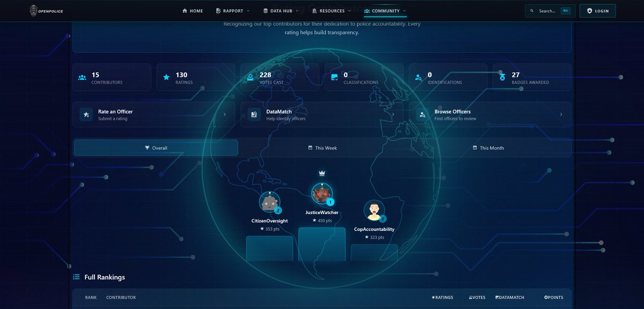The width and height of the screenshot is (644, 309).
Task: Click the Votes Cast ballot icon
Action: point(250,77)
